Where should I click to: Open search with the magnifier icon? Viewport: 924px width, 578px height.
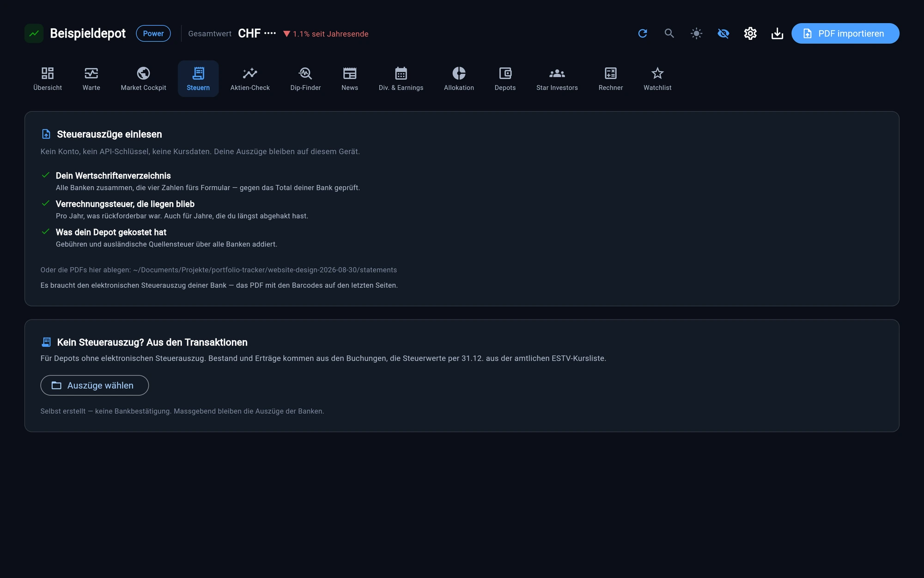pos(669,33)
